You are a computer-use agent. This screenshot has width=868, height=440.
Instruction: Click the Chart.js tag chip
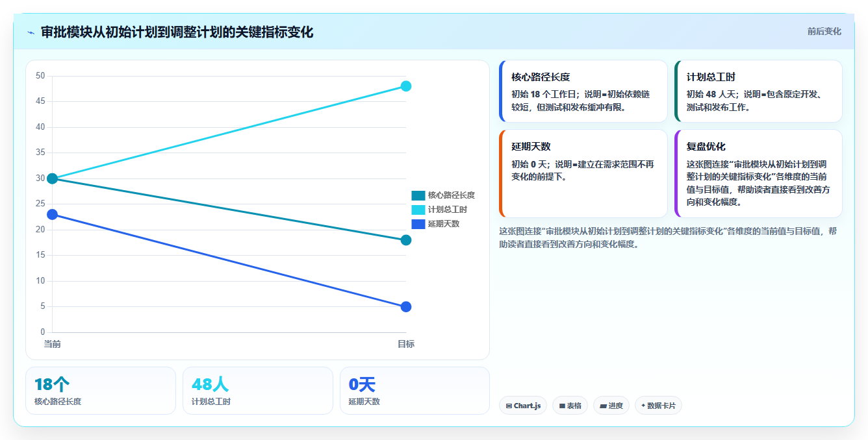tap(523, 406)
